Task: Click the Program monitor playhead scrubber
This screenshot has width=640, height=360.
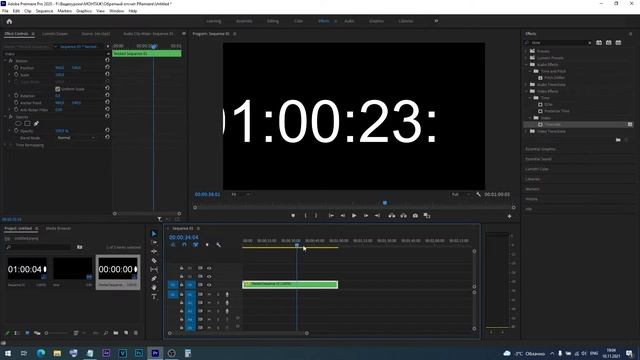Action: [x=384, y=202]
